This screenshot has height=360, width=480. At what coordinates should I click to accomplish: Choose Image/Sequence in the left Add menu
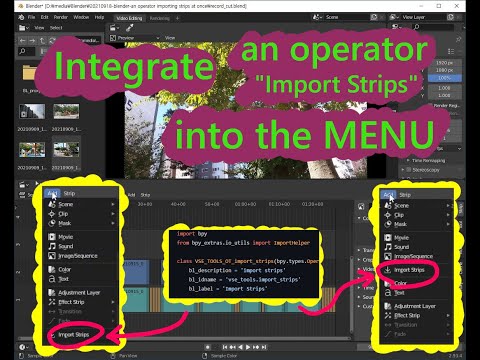[x=81, y=256]
